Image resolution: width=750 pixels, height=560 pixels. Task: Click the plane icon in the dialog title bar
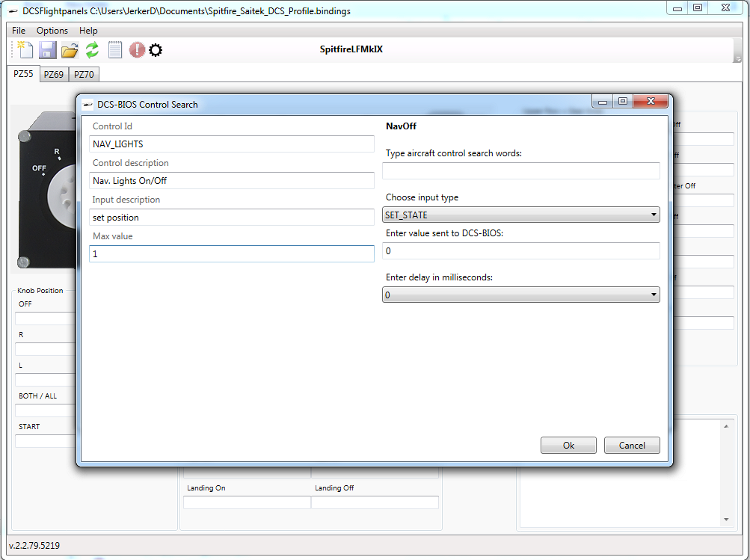point(87,104)
